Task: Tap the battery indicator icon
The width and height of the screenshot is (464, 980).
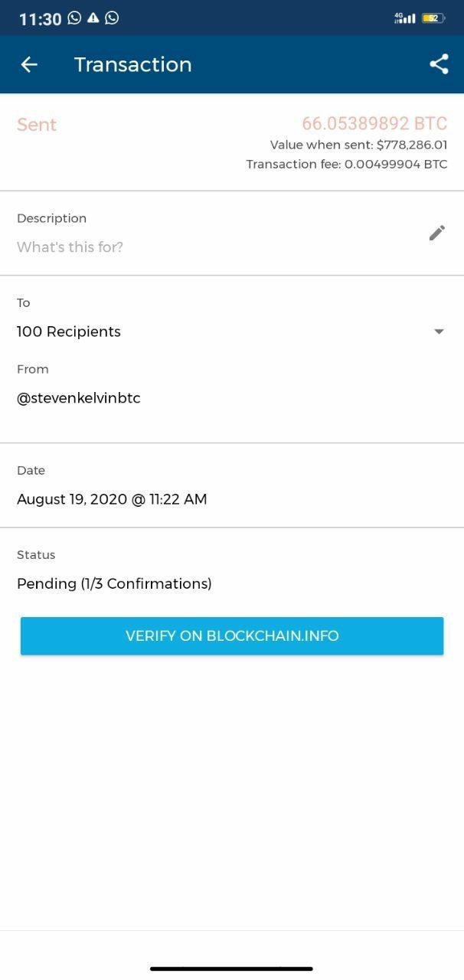Action: tap(433, 18)
